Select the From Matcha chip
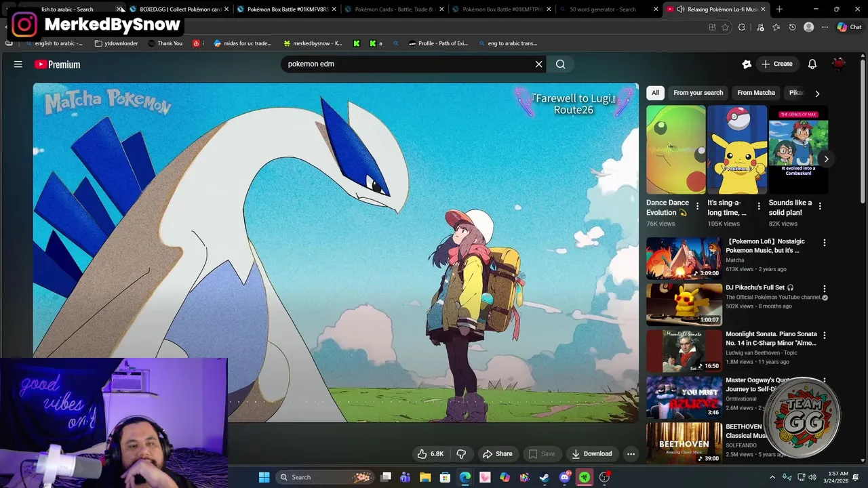 click(756, 93)
